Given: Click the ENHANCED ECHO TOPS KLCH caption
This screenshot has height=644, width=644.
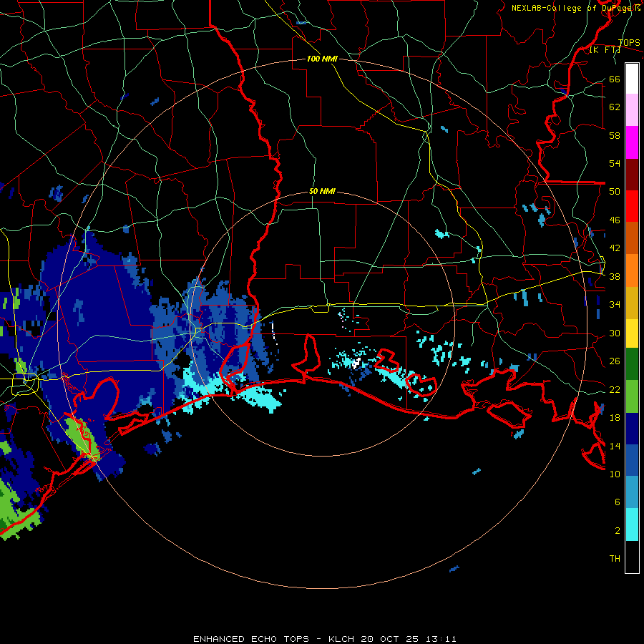Looking at the screenshot, I should coord(324,639).
